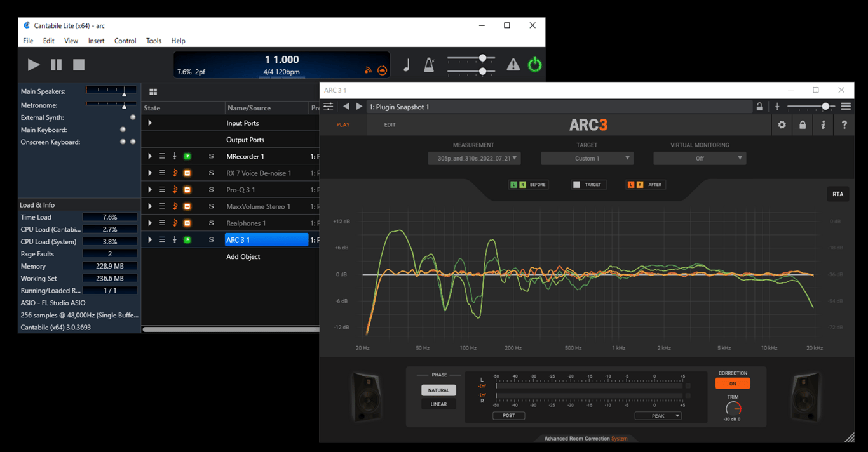Toggle the green run state of ARC 3 1
This screenshot has width=868, height=452.
(187, 240)
